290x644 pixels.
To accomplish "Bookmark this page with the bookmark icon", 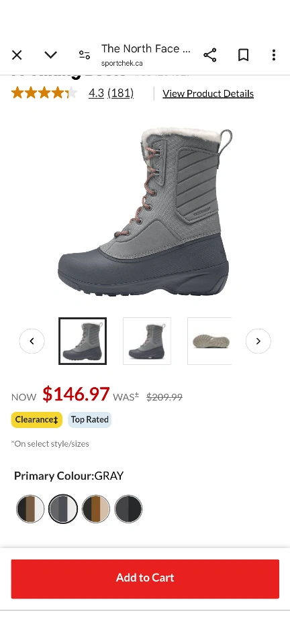I will coord(243,55).
